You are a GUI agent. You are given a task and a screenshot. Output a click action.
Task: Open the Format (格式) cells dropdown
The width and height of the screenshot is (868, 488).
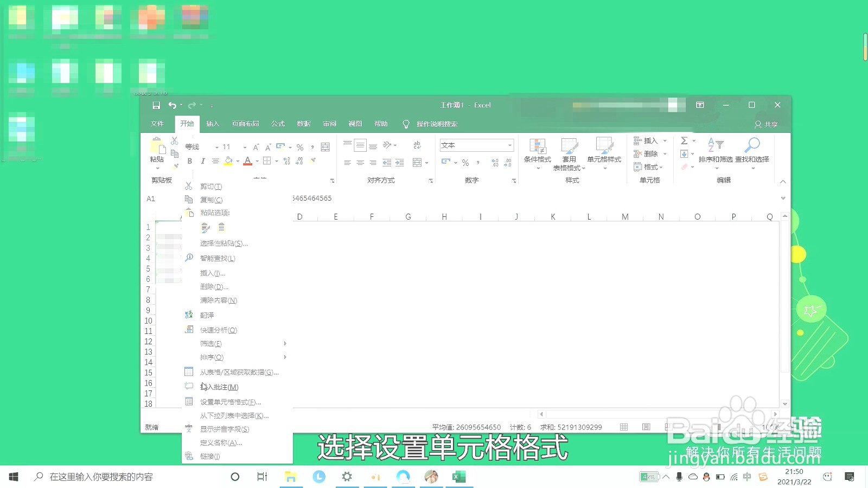[x=648, y=167]
